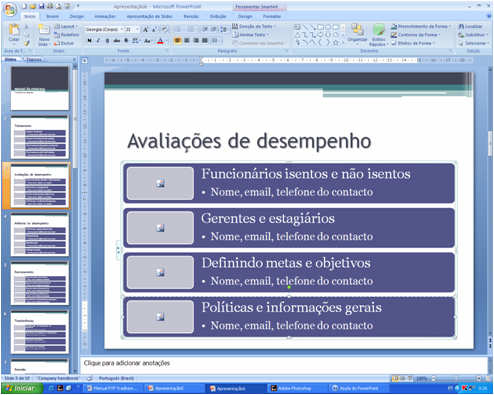Select the Melhoria no desempenho slide thumbnail

(40, 234)
